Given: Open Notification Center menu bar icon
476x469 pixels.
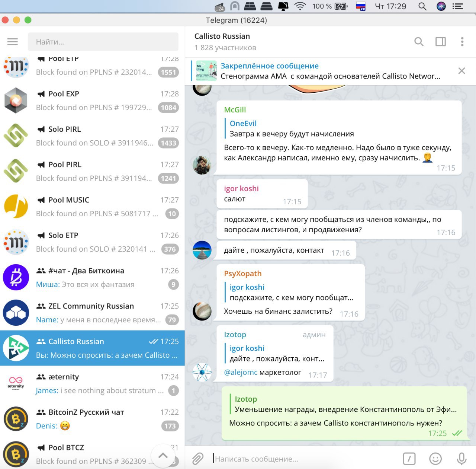Looking at the screenshot, I should pos(458,6).
